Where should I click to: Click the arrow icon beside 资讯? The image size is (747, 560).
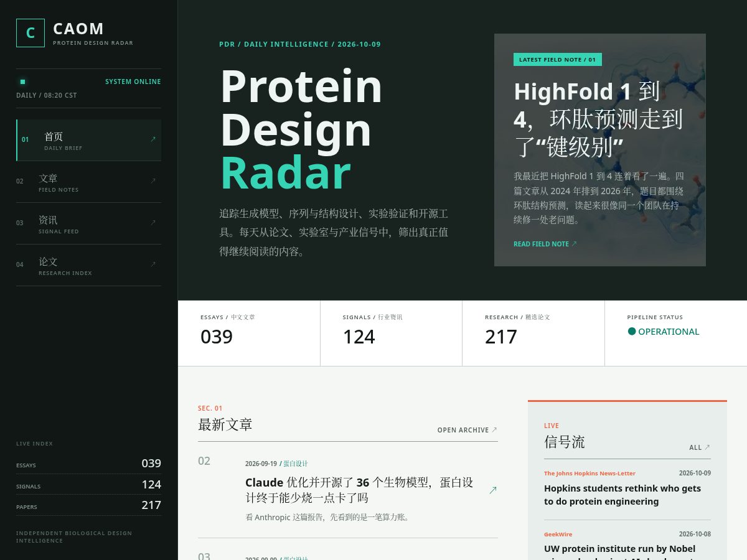point(153,223)
